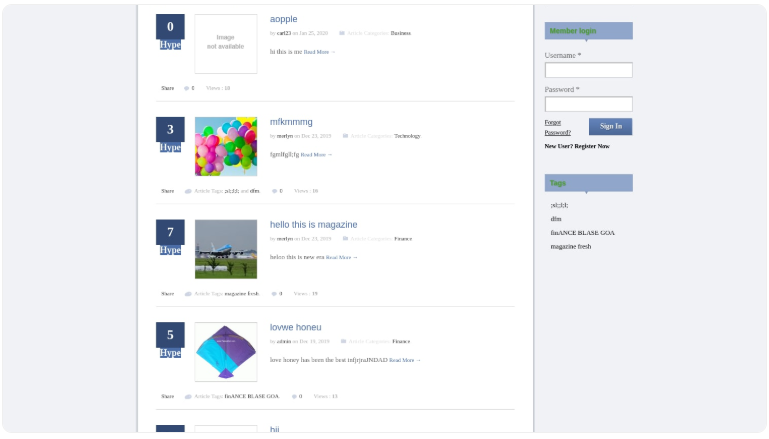Image resolution: width=769 pixels, height=439 pixels.
Task: Focus the Password input field
Action: (x=589, y=104)
